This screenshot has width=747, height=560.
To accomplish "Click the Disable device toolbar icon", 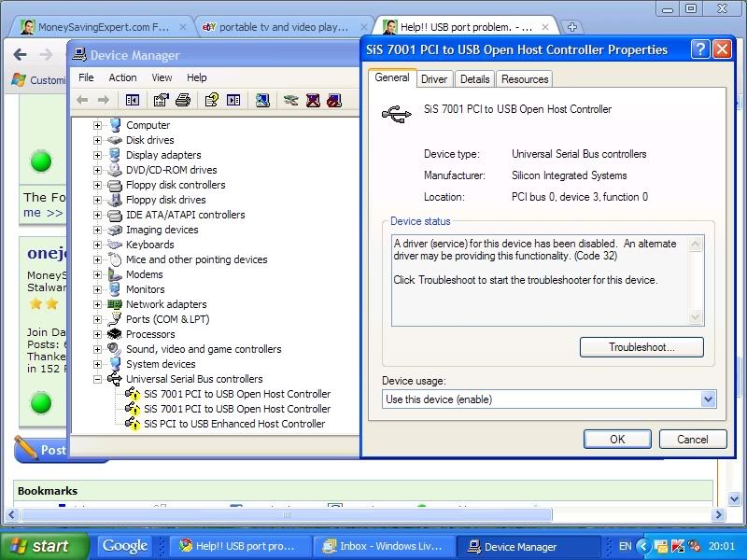I will [x=335, y=100].
